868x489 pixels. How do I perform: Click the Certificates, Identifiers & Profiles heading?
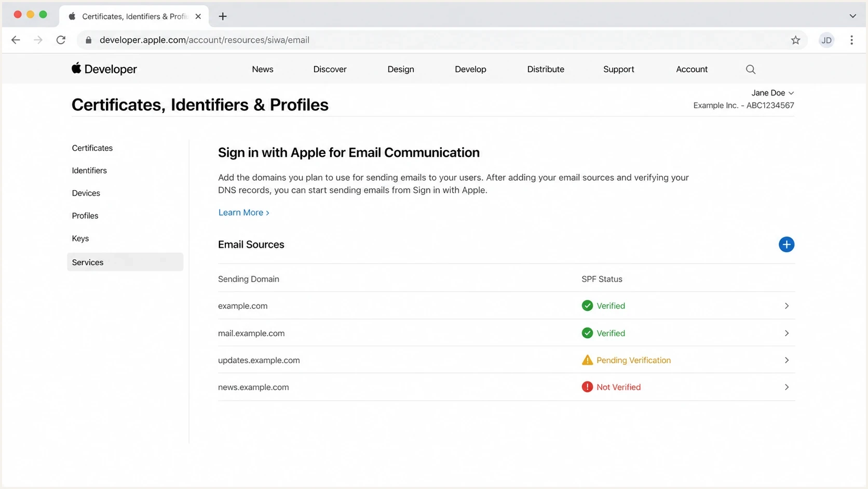coord(200,104)
